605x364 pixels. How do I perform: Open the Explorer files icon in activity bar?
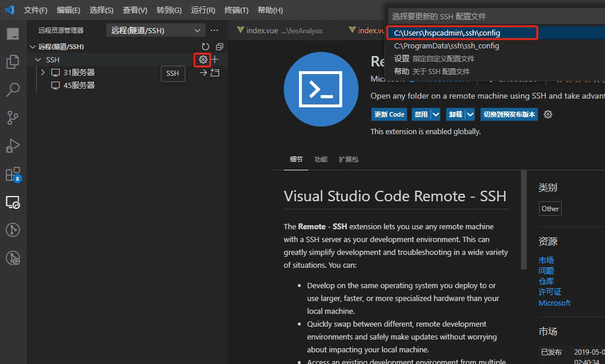[x=13, y=62]
